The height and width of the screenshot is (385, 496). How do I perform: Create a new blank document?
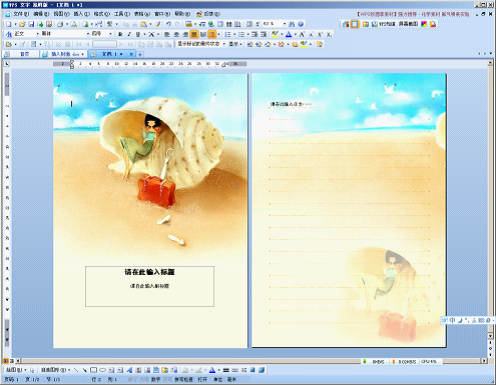tap(9, 24)
